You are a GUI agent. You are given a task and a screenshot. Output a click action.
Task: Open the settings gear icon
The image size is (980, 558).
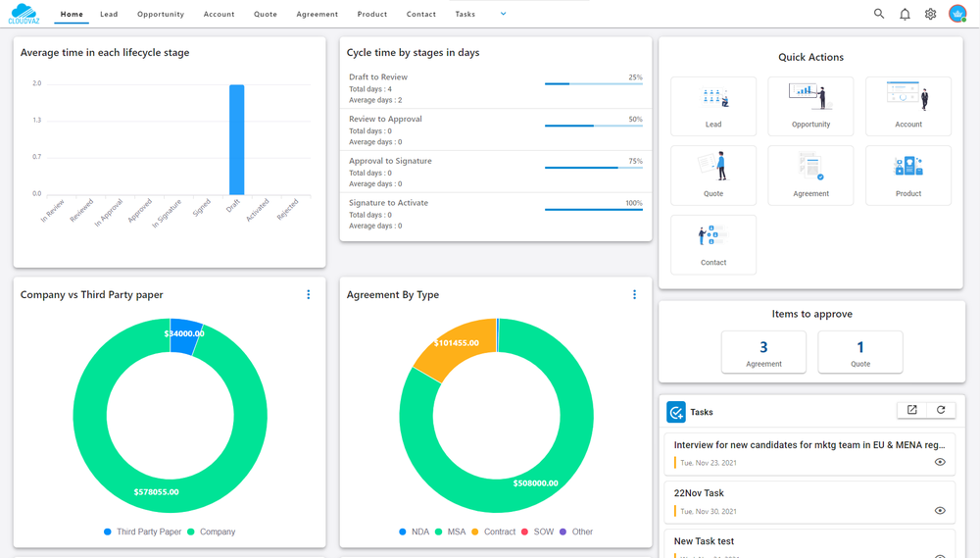[x=930, y=14]
